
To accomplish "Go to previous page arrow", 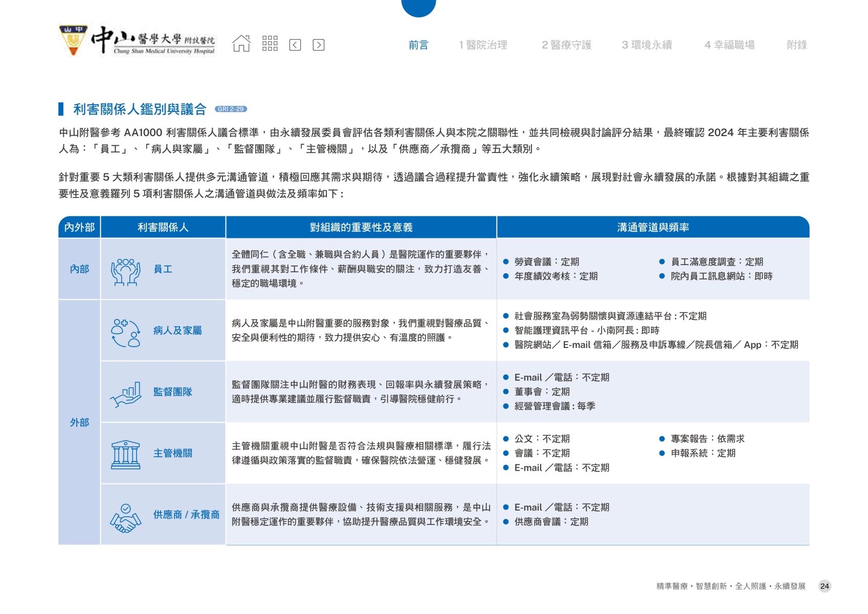I will point(295,45).
